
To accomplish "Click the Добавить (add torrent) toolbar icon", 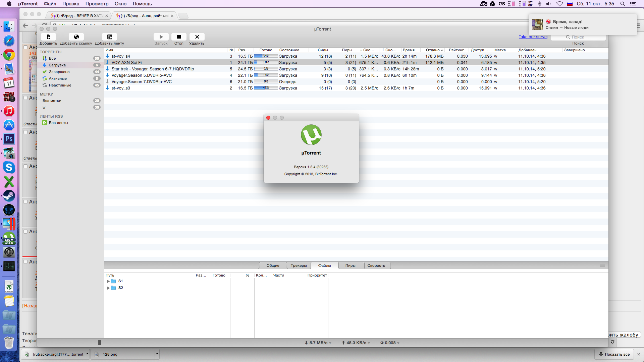I will pyautogui.click(x=49, y=37).
